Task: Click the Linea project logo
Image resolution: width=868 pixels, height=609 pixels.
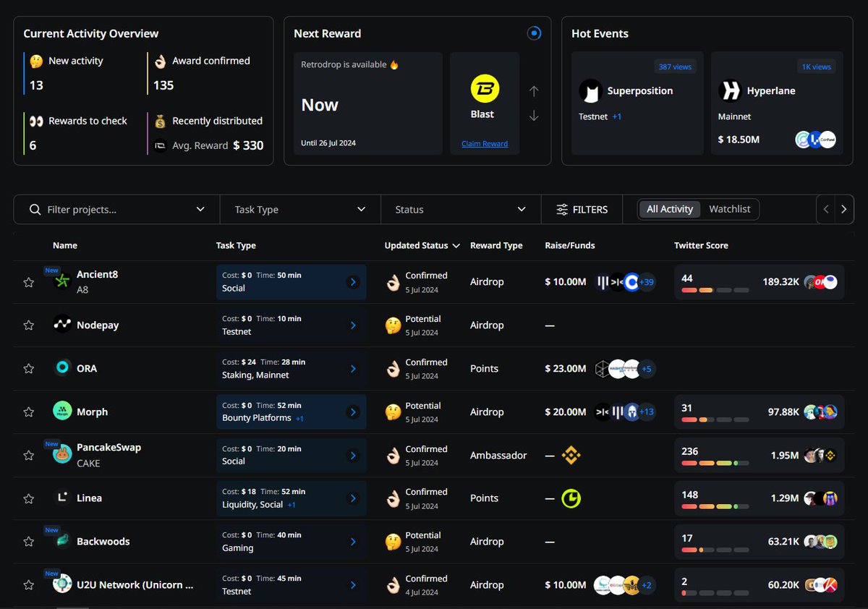Action: 62,498
